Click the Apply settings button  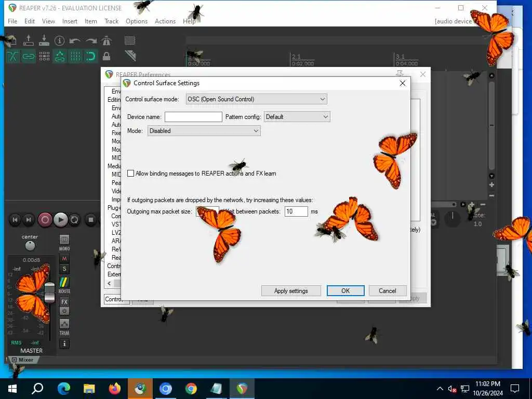tap(291, 291)
